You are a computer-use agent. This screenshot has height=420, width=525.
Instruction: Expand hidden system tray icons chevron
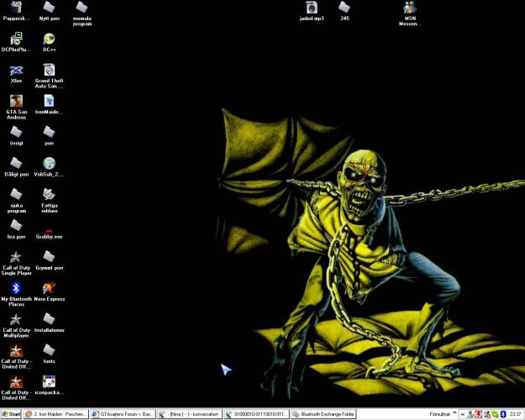[462, 414]
